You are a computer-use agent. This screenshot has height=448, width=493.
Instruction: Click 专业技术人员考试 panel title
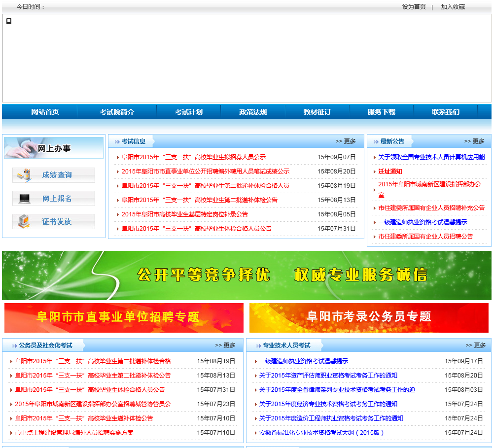pyautogui.click(x=286, y=345)
